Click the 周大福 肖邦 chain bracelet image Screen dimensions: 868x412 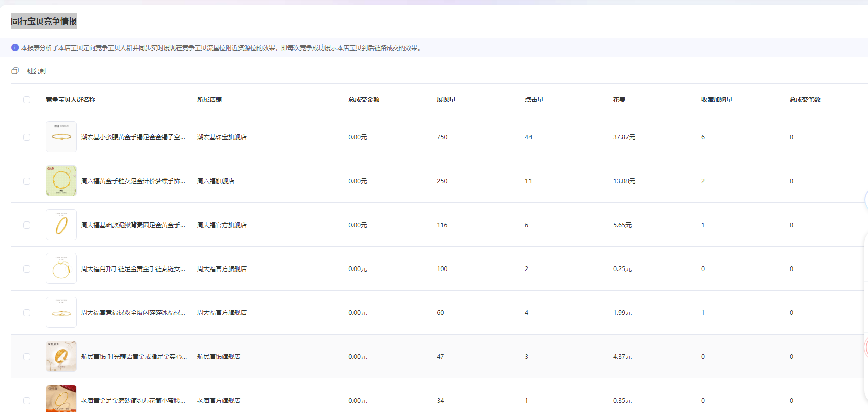[x=61, y=268]
